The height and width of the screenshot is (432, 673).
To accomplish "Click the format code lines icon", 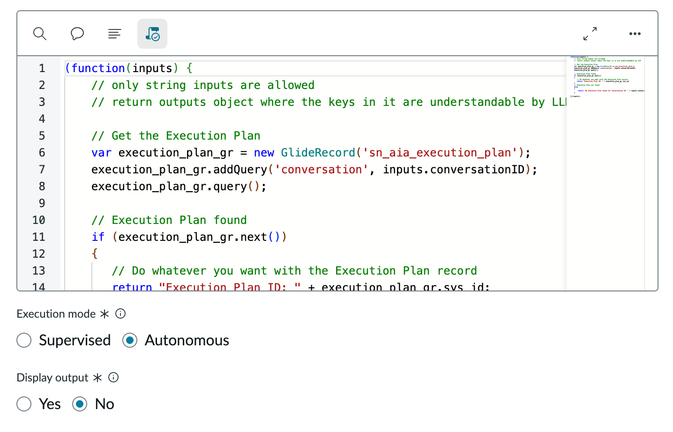I will (x=114, y=33).
